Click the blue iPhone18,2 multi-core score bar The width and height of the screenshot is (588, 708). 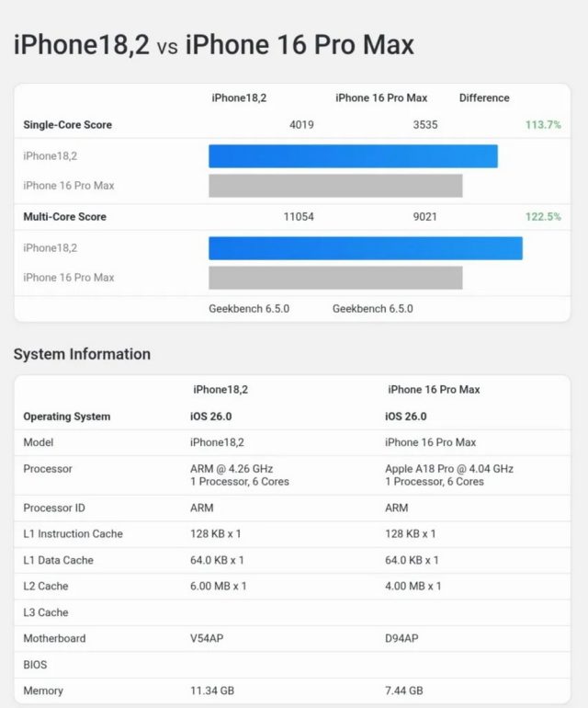coord(366,248)
